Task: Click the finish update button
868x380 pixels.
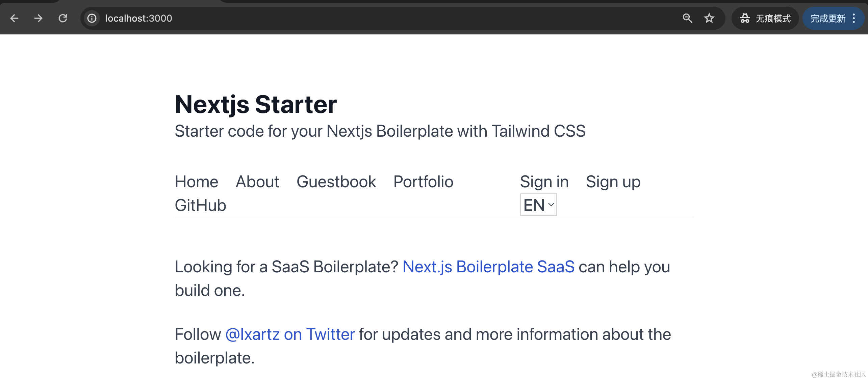Action: pyautogui.click(x=828, y=18)
